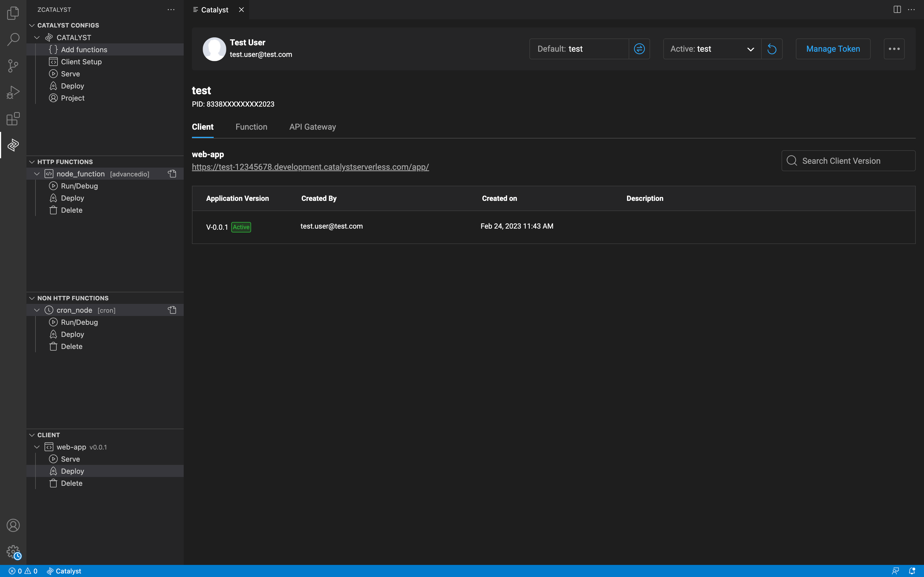The image size is (924, 577).
Task: Click the Deploy icon for cron_node
Action: [x=53, y=334]
